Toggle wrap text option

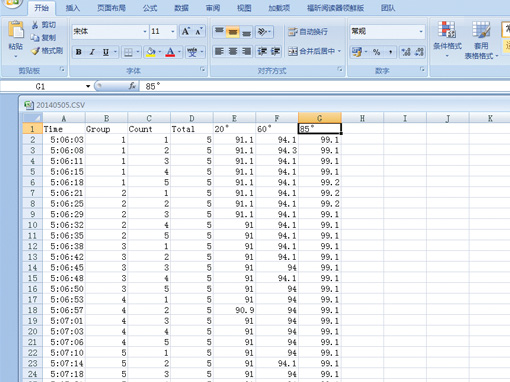[x=308, y=32]
